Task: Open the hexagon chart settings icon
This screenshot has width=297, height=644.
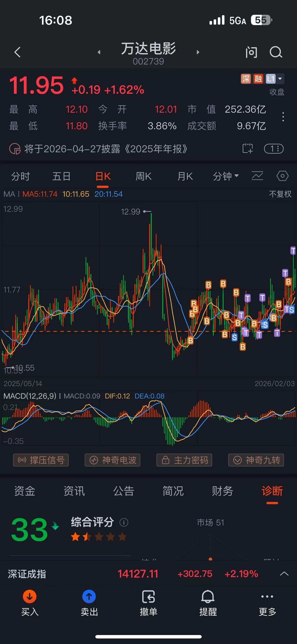Action: [283, 176]
